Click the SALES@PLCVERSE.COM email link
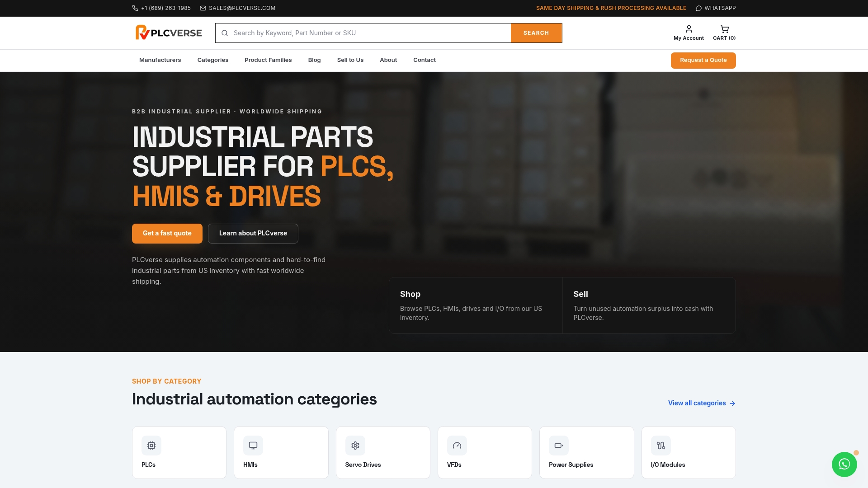Screen dimensions: 868x488 (x=242, y=8)
